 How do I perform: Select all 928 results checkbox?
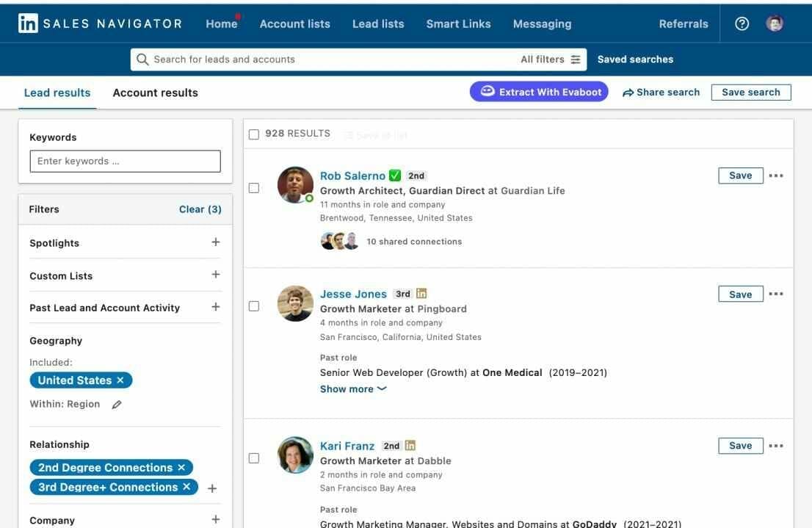254,134
